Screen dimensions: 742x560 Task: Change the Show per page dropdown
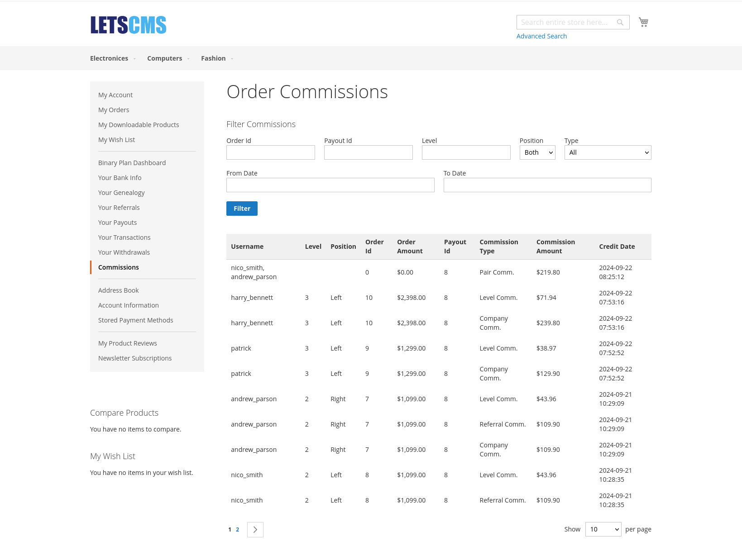coord(603,529)
